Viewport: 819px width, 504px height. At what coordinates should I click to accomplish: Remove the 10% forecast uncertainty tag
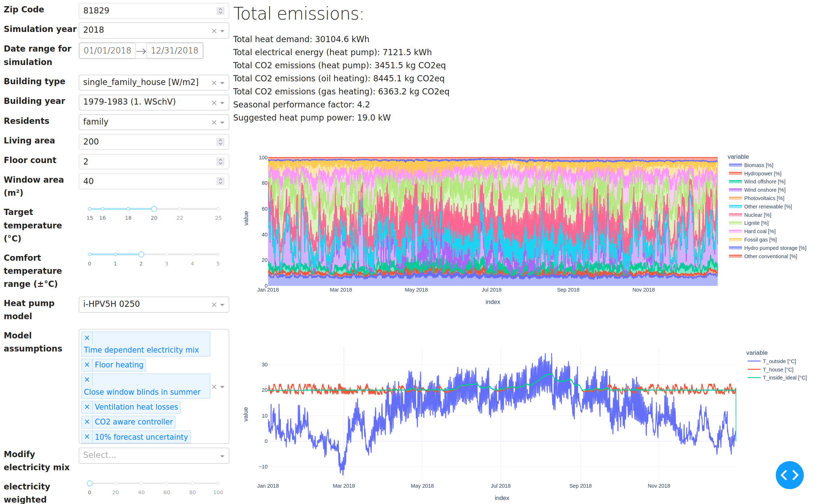click(x=87, y=437)
